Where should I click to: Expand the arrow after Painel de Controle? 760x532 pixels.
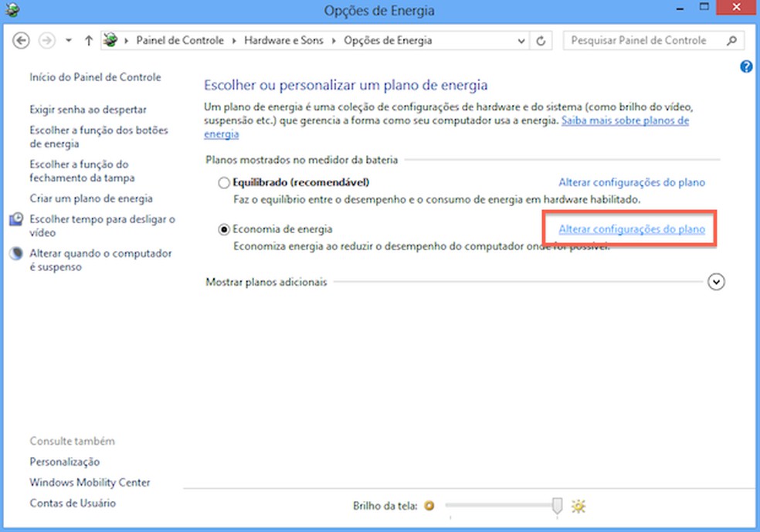click(233, 41)
